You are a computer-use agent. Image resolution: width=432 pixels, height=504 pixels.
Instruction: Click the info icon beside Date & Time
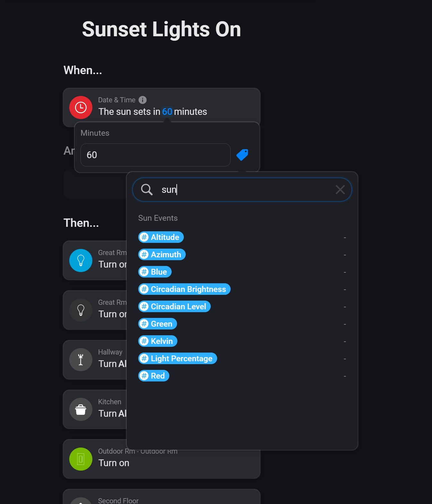click(x=142, y=100)
